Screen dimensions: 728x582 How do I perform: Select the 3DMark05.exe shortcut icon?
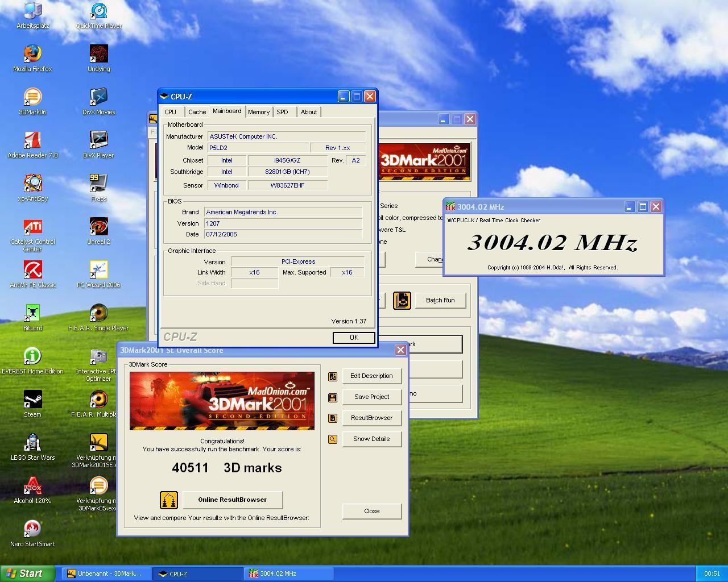click(98, 494)
